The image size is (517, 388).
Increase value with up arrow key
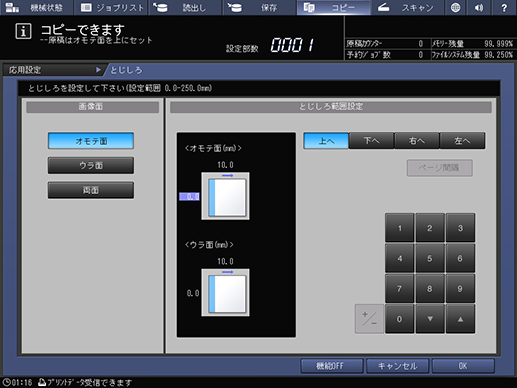click(x=460, y=319)
